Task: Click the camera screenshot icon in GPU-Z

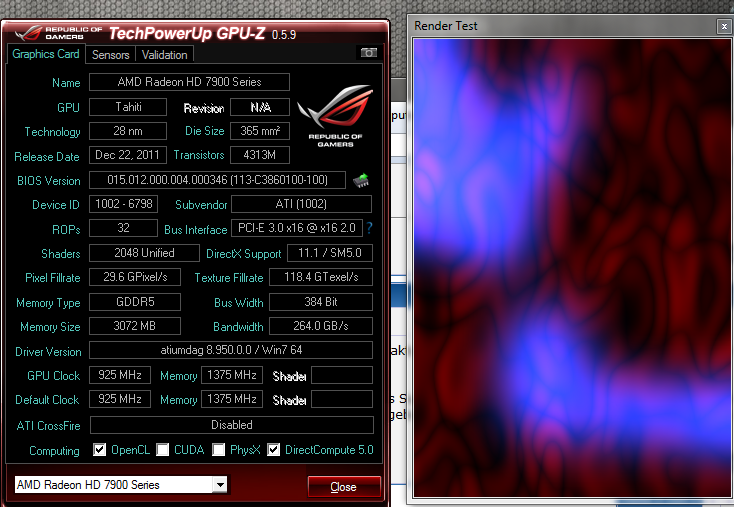Action: (369, 53)
